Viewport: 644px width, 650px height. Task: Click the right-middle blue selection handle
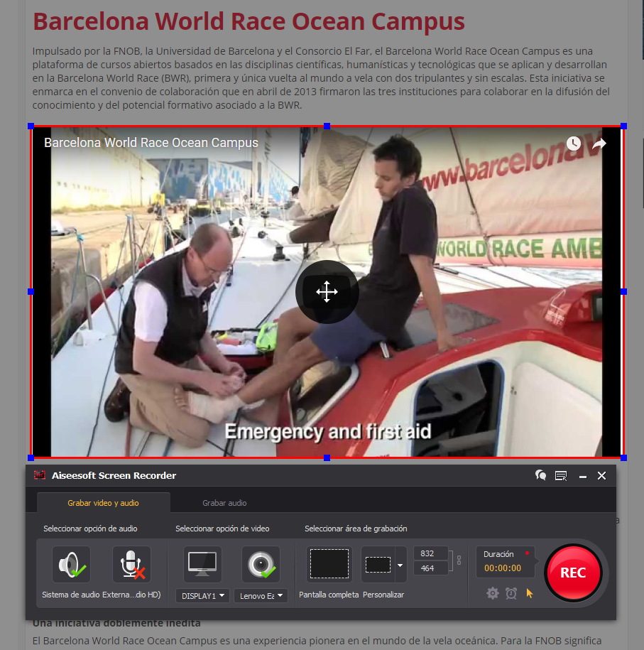623,292
